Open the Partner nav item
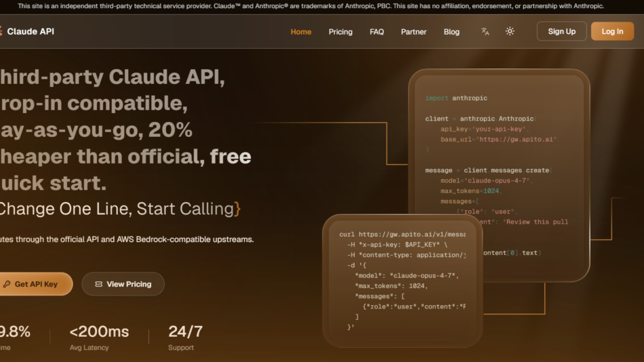Image resolution: width=644 pixels, height=362 pixels. pos(414,32)
